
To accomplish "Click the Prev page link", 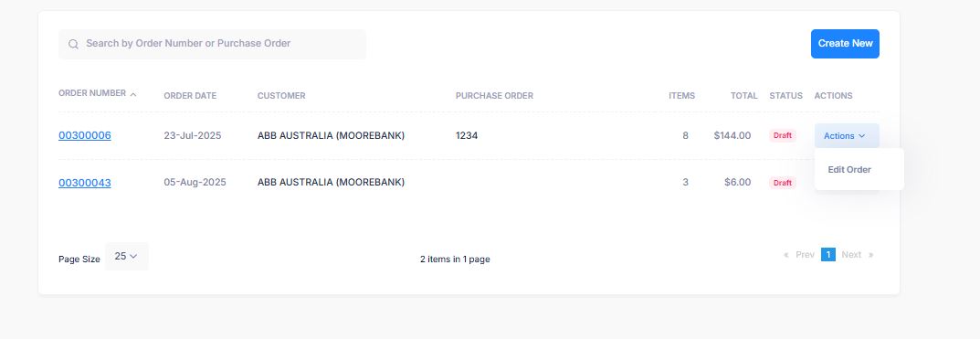I will click(805, 255).
